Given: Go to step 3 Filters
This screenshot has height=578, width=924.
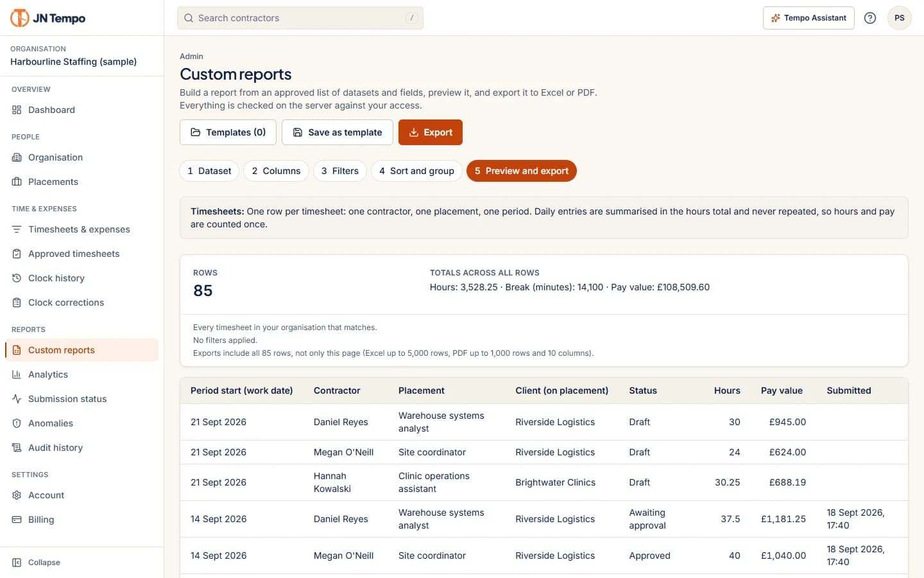Looking at the screenshot, I should coord(340,171).
